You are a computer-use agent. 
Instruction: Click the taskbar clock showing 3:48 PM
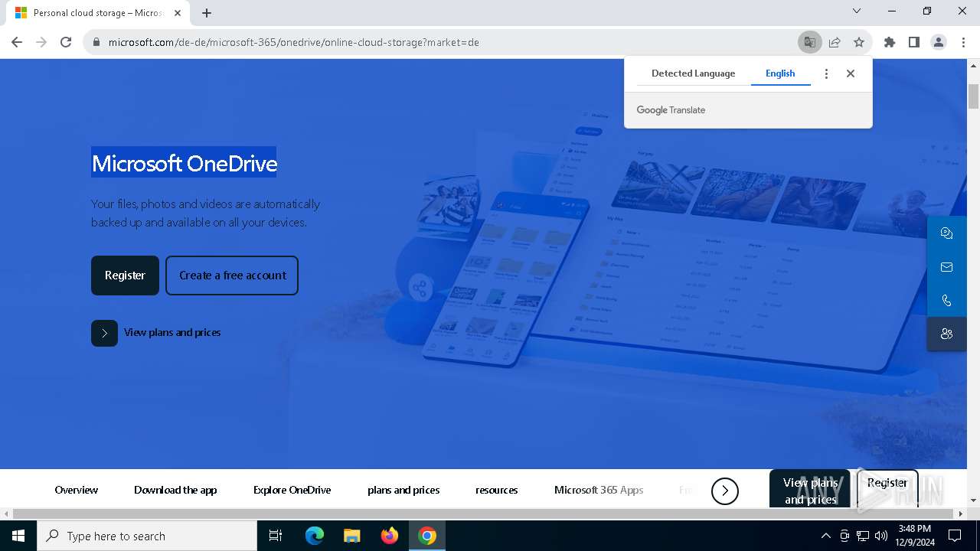[x=915, y=536]
